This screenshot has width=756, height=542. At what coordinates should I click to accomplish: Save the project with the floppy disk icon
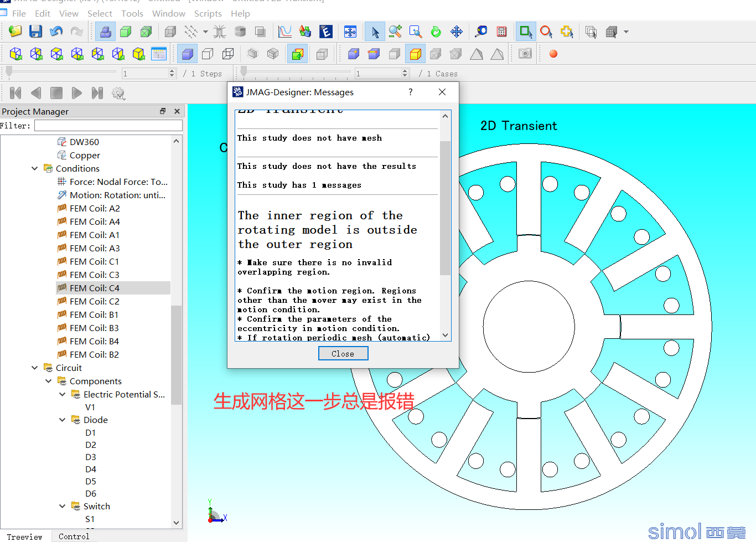click(x=36, y=32)
